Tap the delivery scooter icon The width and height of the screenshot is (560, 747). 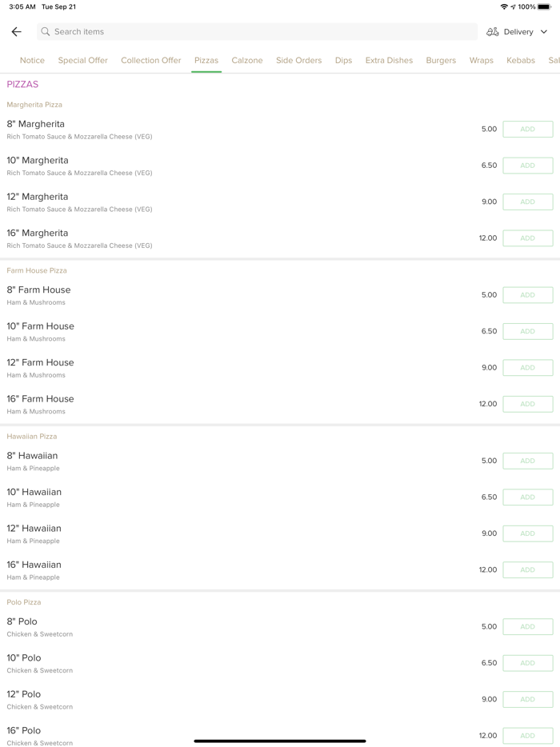coord(493,32)
